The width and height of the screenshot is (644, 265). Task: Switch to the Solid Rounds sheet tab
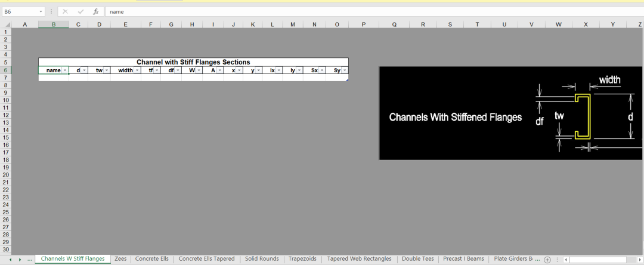click(x=262, y=259)
